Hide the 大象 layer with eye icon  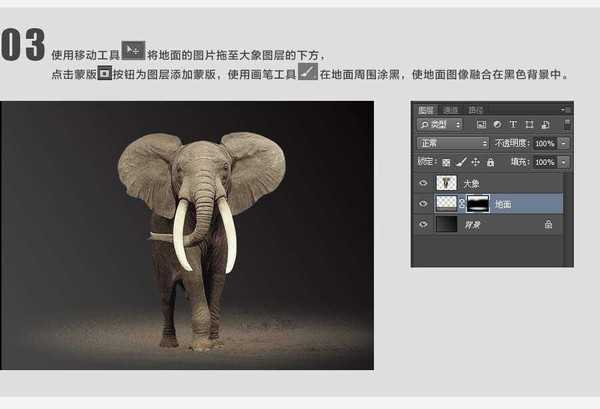(423, 183)
